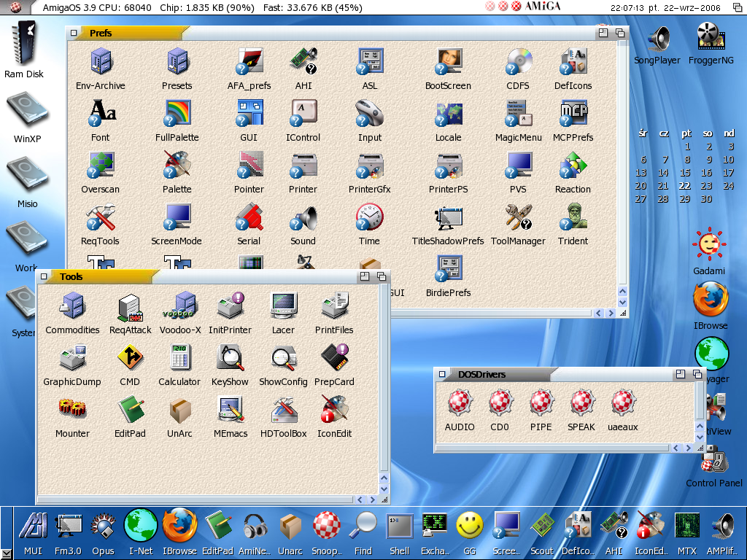Screen dimensions: 747x560
Task: Click Tools window scroll-up arrow
Action: point(384,478)
